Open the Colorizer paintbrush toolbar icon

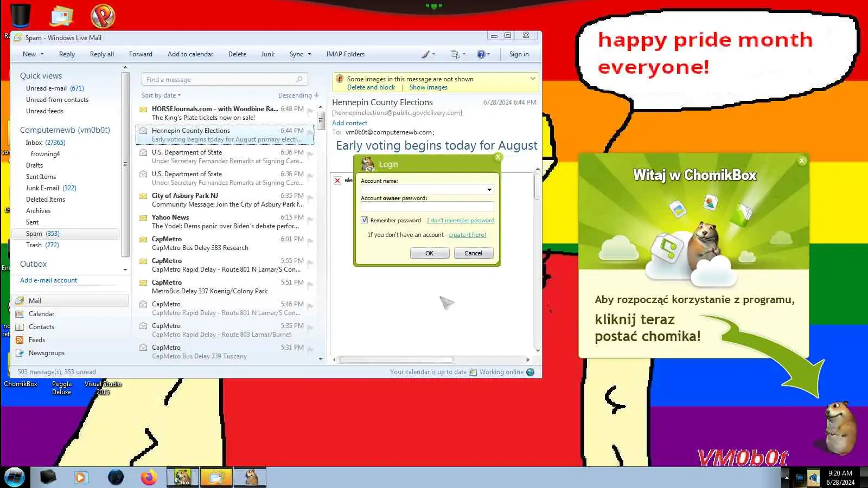(x=426, y=54)
